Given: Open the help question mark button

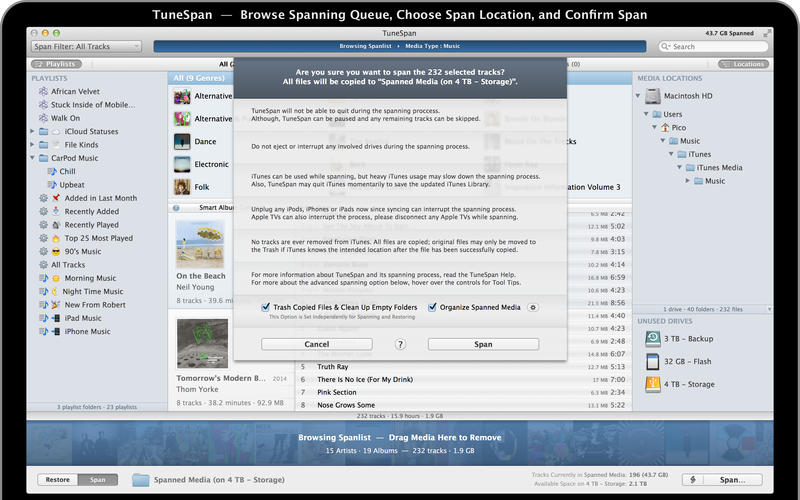Looking at the screenshot, I should point(401,344).
